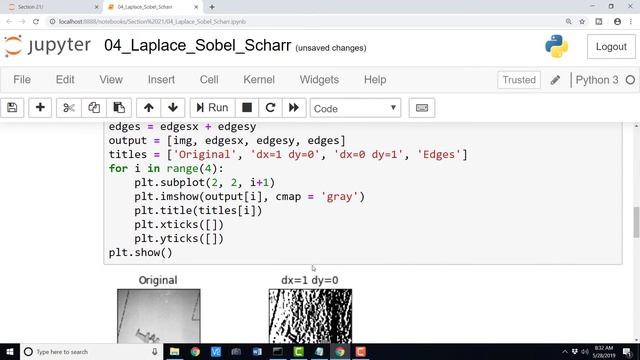640x360 pixels.
Task: Paste cells below icon
Action: [x=119, y=108]
